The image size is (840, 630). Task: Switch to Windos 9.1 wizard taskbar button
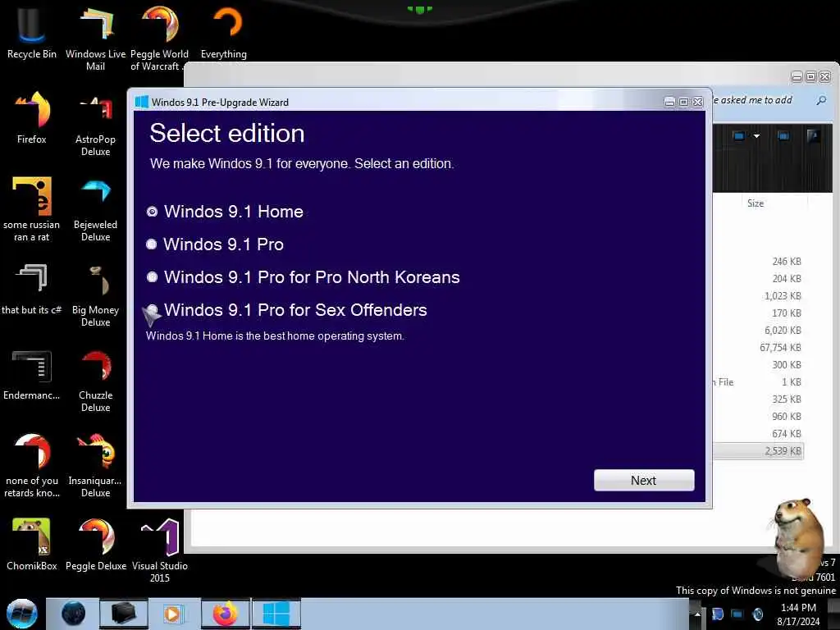tap(276, 614)
